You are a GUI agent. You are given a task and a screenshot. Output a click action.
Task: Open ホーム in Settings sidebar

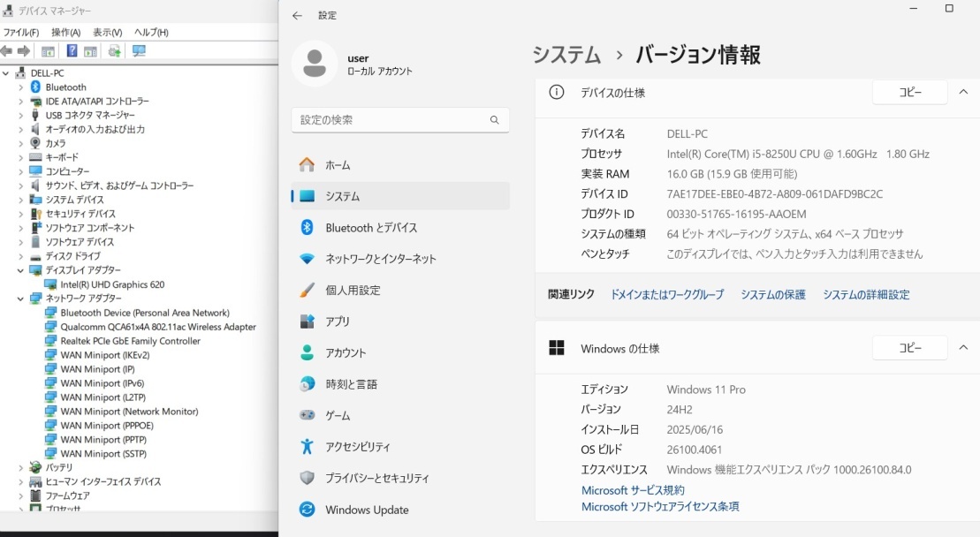coord(400,165)
